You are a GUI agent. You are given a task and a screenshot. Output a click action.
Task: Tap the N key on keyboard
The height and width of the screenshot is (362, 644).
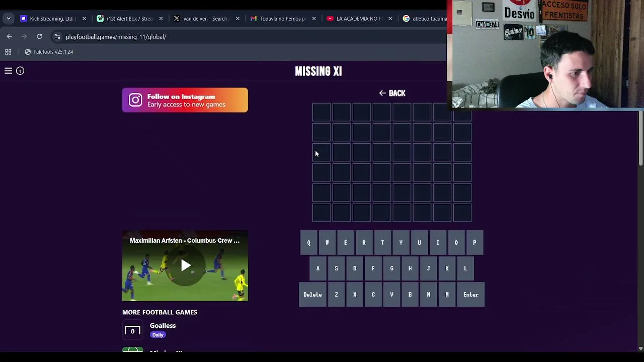(x=429, y=295)
